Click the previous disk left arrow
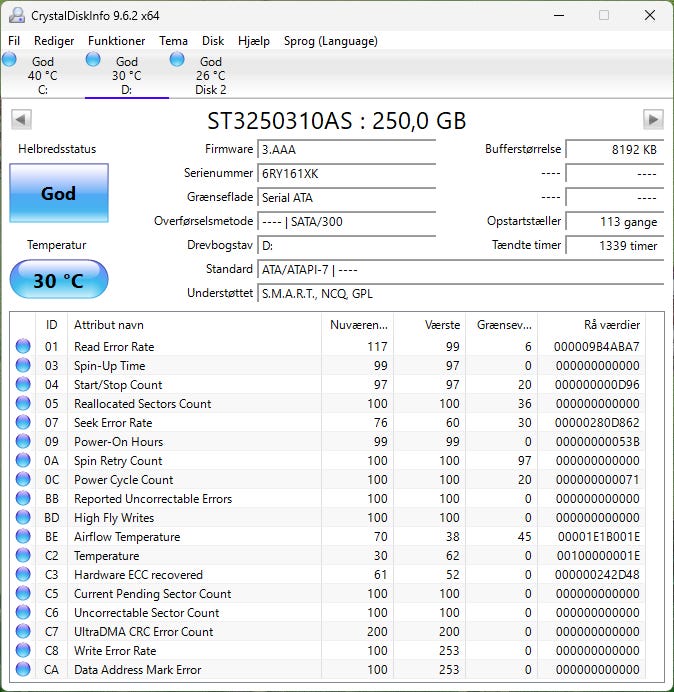 pyautogui.click(x=21, y=120)
